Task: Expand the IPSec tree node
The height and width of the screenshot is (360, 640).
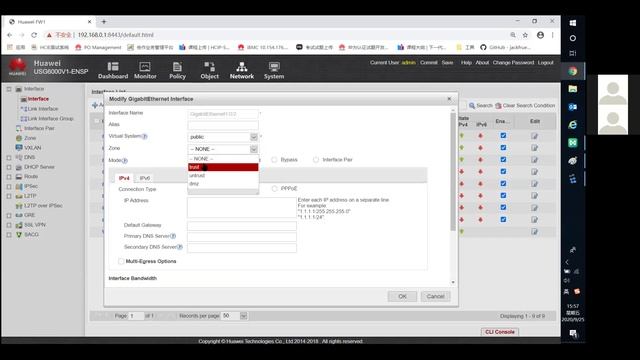Action: pyautogui.click(x=9, y=187)
